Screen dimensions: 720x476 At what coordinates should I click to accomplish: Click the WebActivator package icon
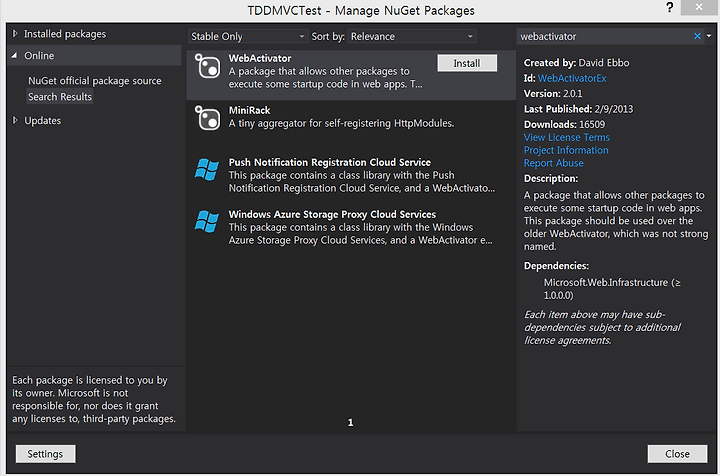(208, 66)
